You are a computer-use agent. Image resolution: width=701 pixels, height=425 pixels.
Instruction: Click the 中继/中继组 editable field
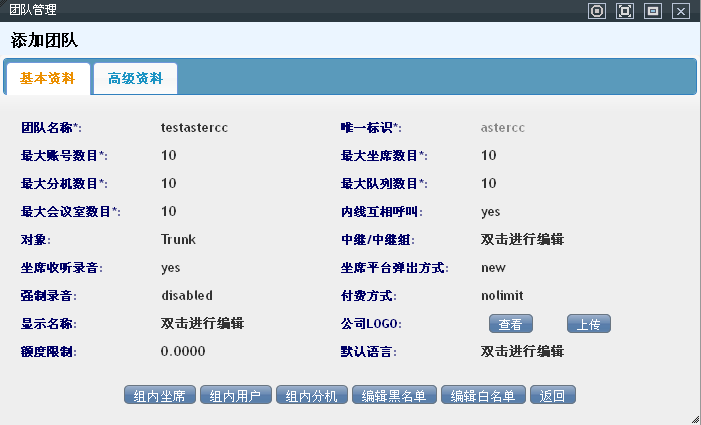[x=523, y=240]
